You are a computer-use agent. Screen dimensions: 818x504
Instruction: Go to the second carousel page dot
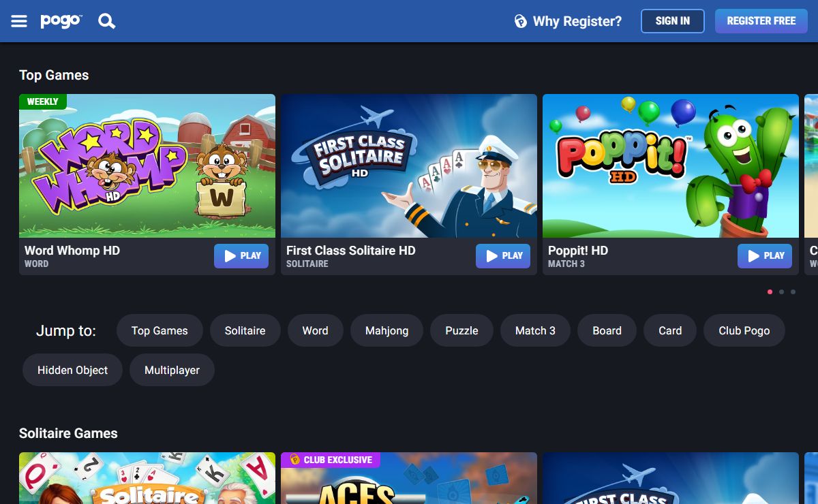[781, 292]
